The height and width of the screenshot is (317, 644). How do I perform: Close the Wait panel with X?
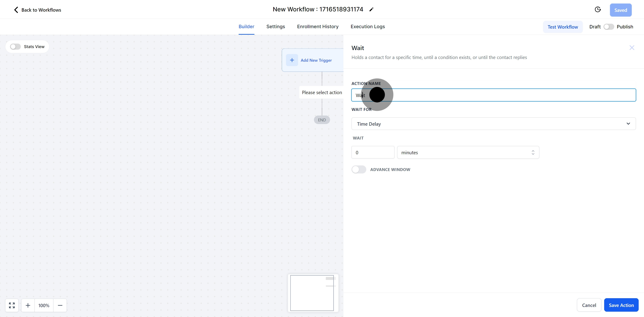click(x=631, y=48)
